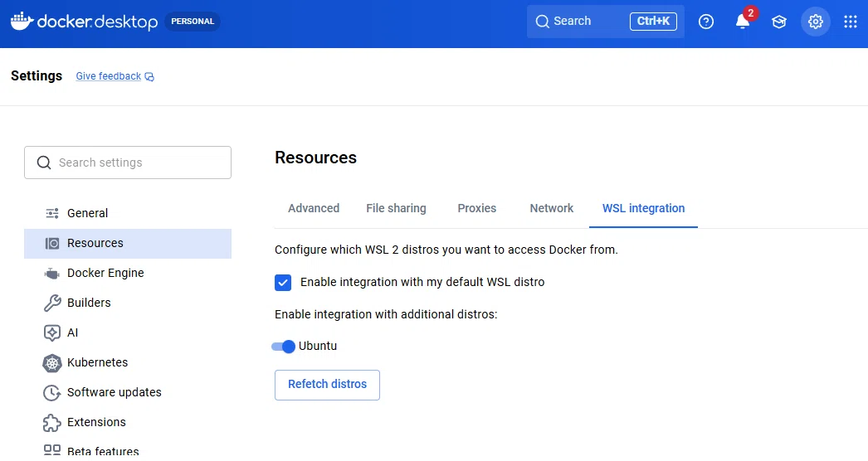This screenshot has height=461, width=868.
Task: Click the 'Settings' page title
Action: (37, 75)
